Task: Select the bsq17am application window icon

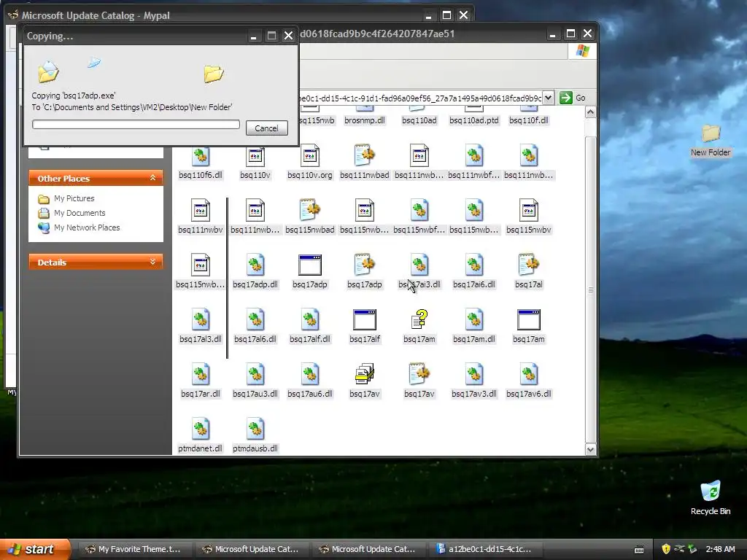Action: click(x=529, y=320)
